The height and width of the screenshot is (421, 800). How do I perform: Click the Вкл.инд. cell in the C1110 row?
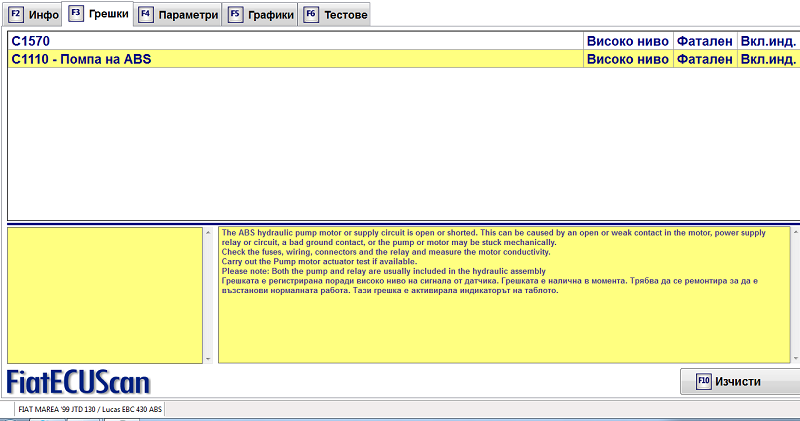[x=766, y=59]
